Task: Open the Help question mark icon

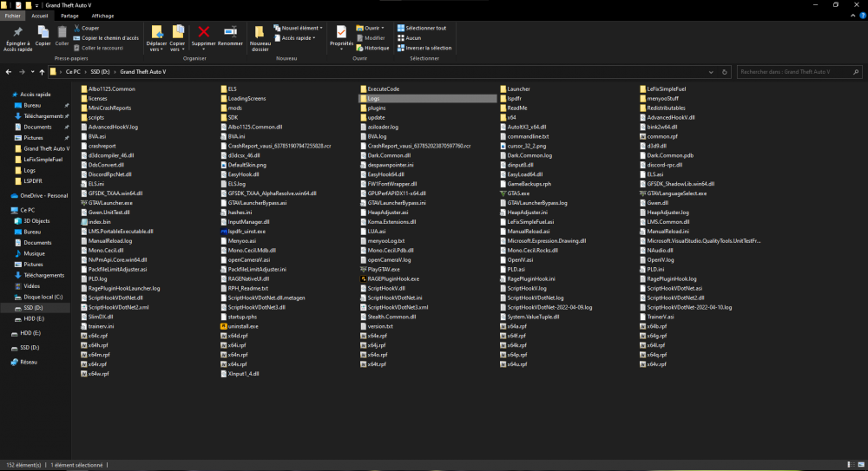Action: (x=863, y=16)
